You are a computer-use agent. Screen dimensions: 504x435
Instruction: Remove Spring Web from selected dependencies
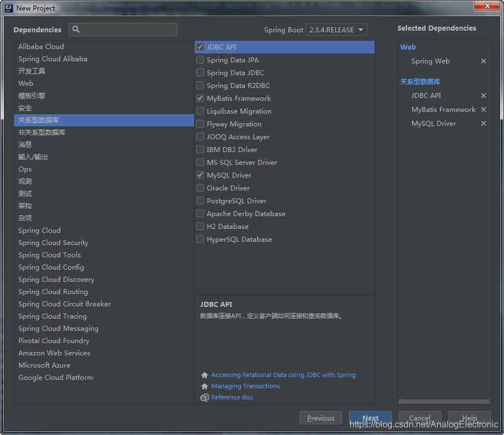[483, 61]
